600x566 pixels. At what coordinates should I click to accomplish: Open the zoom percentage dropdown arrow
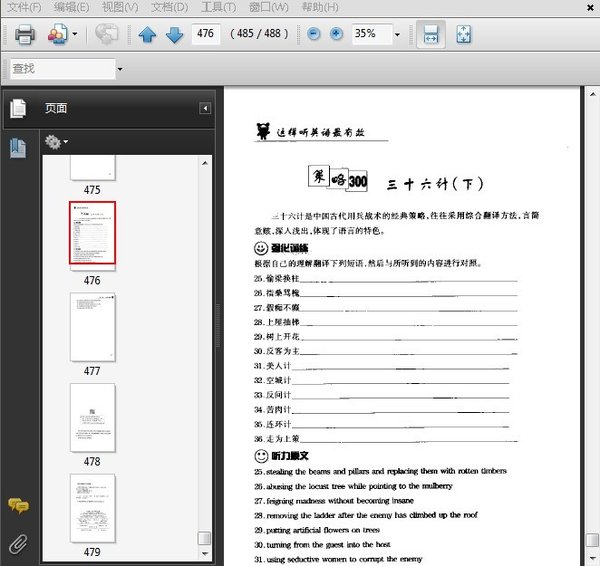click(397, 34)
